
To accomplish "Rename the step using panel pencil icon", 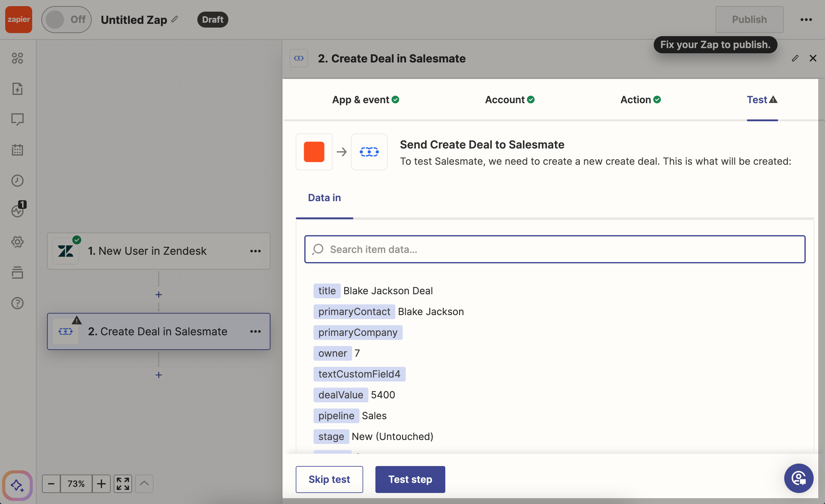I will pos(795,58).
